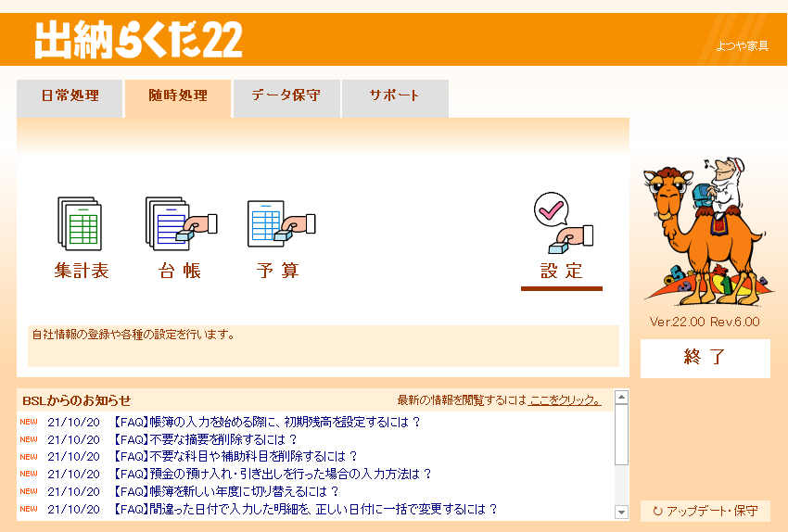
Task: Open FAQ 不要な摘要を削除するには
Action: pos(204,439)
